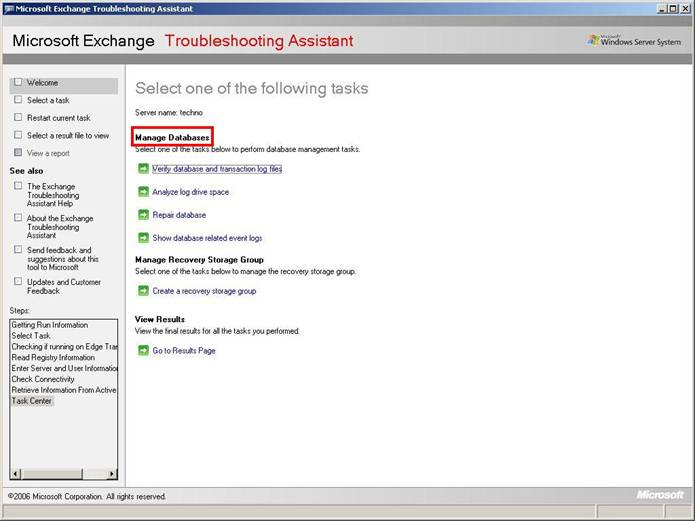Start the Repair database task
This screenshot has height=521, width=695.
[x=179, y=215]
